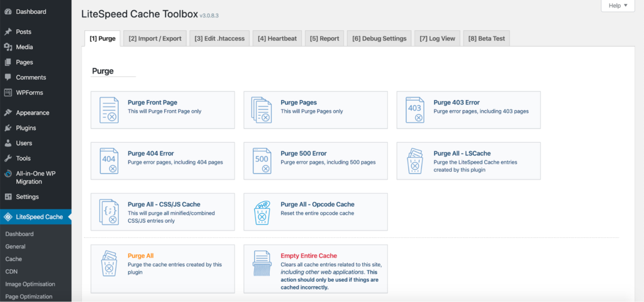Click the Empty Entire Cache shredder icon
Image resolution: width=644 pixels, height=302 pixels.
[262, 264]
